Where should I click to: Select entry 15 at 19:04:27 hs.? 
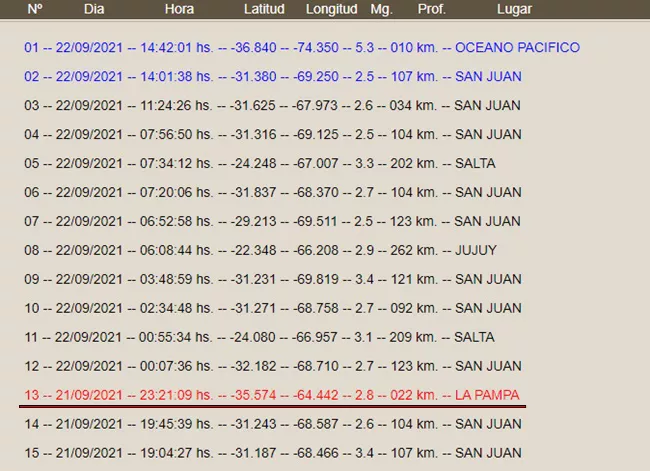click(272, 453)
